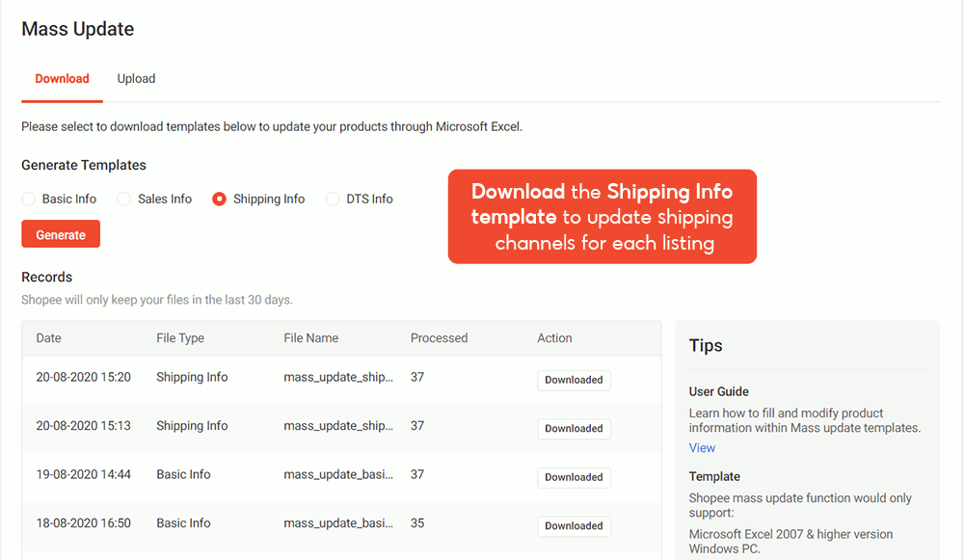
Task: Click the red Shipping Info template callout
Action: tap(602, 217)
